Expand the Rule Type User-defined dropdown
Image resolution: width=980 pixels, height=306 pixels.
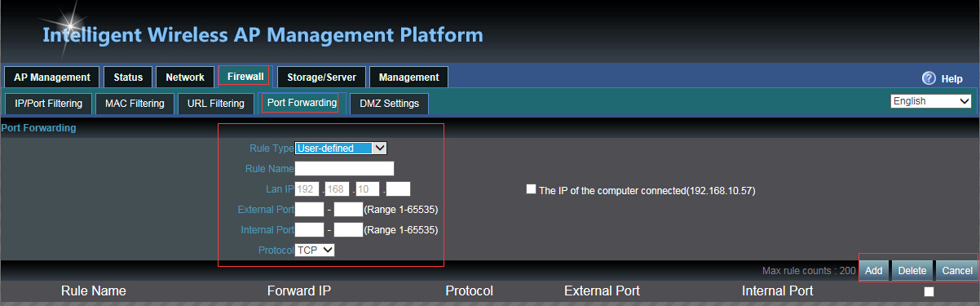tap(340, 148)
